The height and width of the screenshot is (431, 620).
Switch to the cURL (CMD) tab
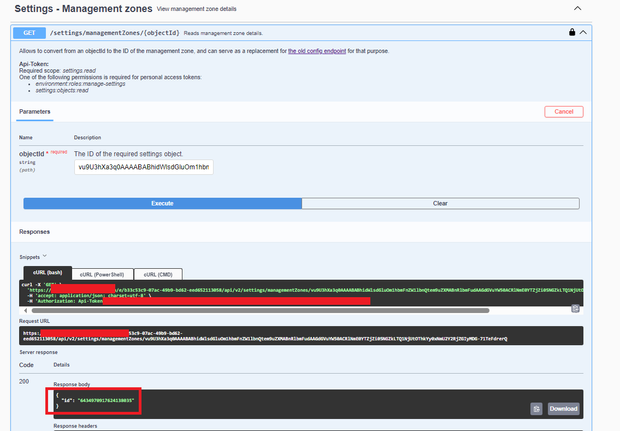point(159,274)
